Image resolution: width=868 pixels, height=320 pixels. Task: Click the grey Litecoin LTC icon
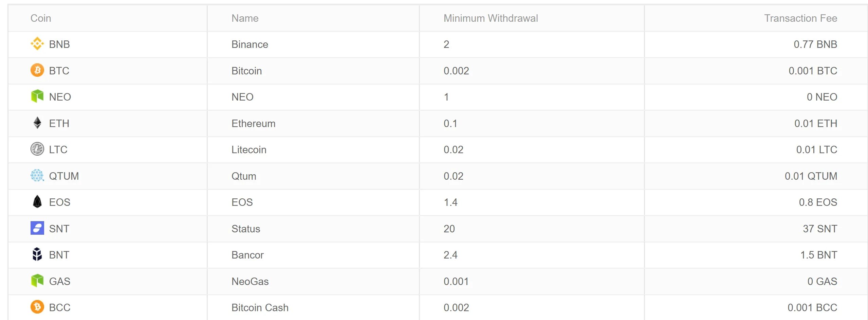tap(37, 149)
